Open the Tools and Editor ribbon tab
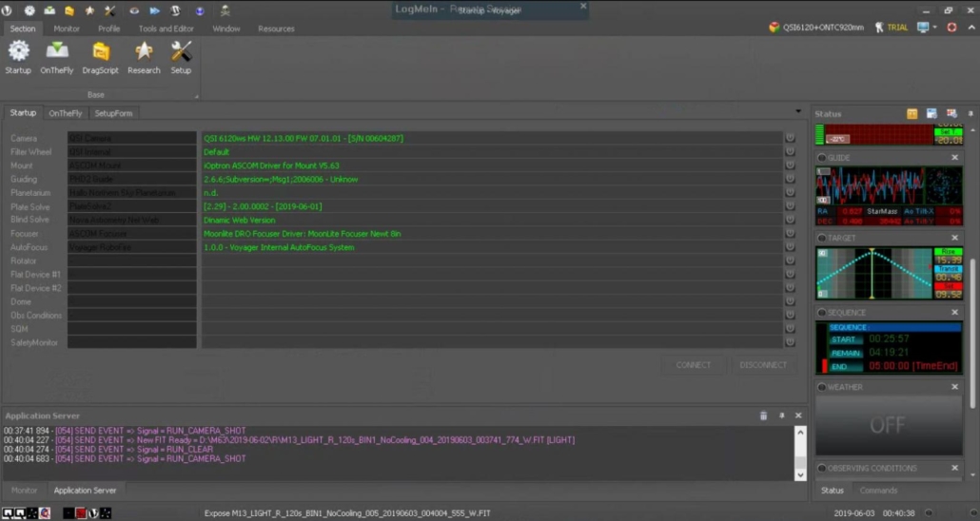This screenshot has width=980, height=521. [x=167, y=29]
